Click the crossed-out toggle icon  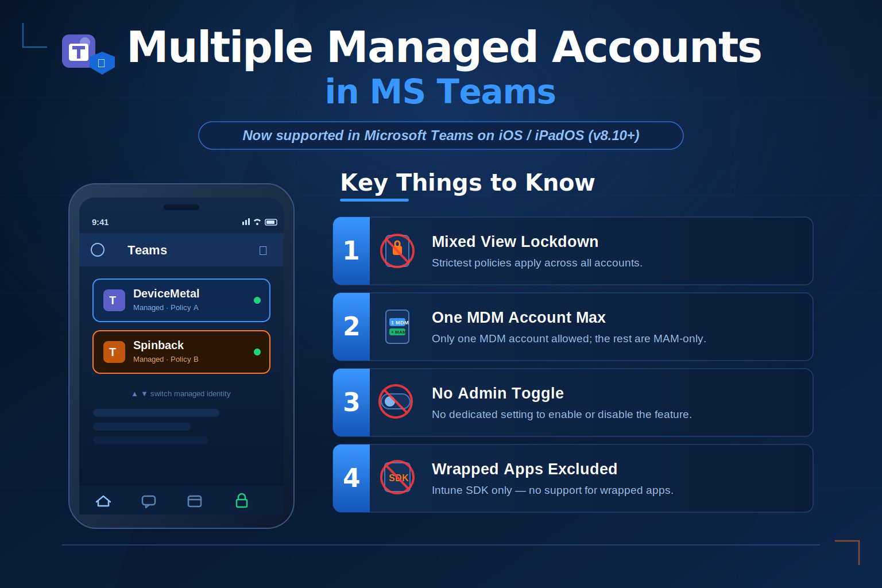pos(396,401)
